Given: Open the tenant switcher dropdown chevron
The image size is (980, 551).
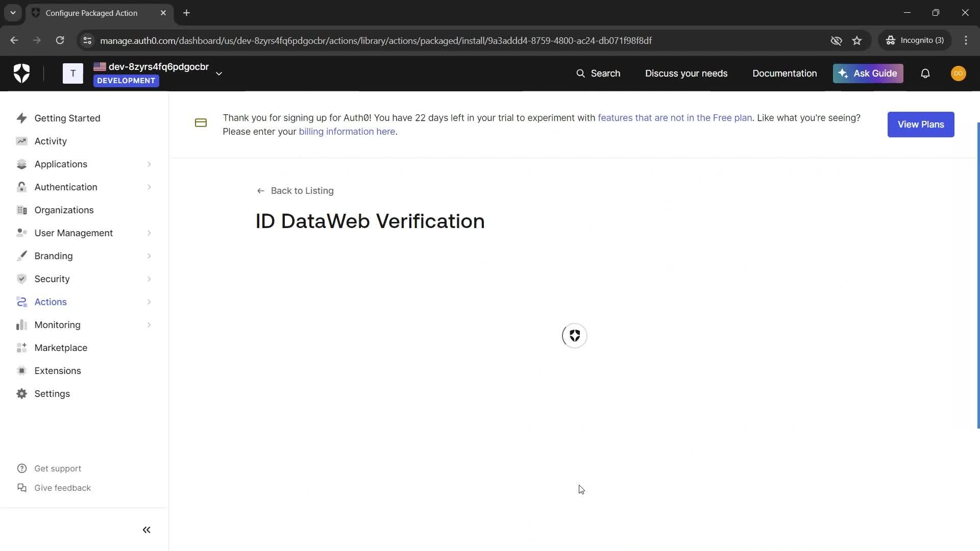Looking at the screenshot, I should [x=219, y=73].
